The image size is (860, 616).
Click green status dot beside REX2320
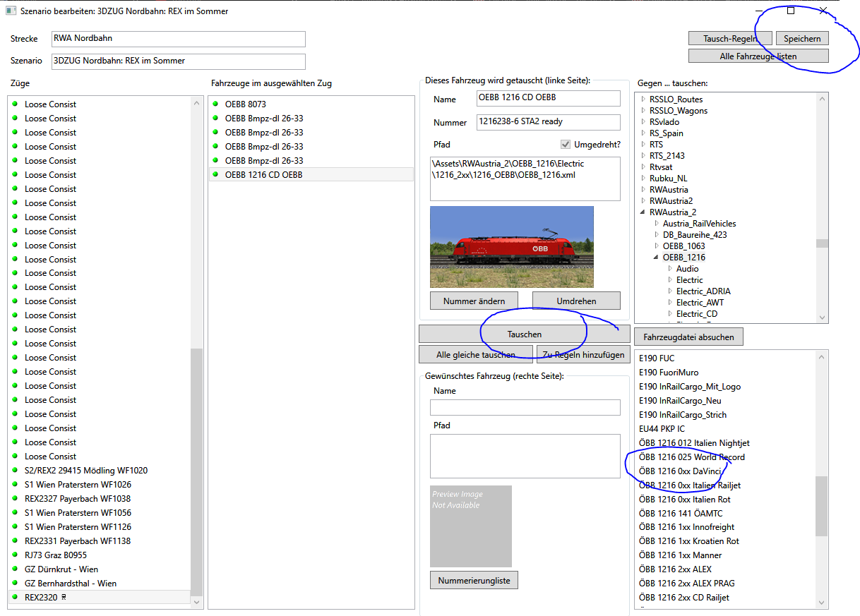pyautogui.click(x=15, y=597)
